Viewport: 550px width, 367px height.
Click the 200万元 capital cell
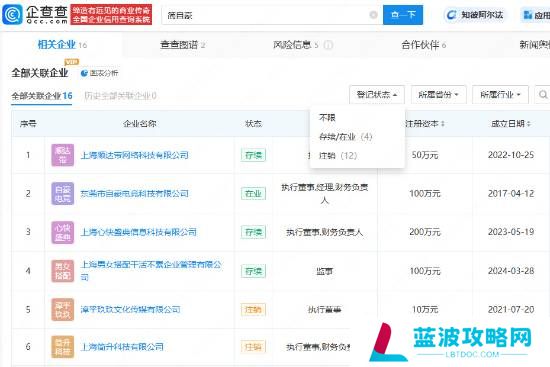[425, 232]
